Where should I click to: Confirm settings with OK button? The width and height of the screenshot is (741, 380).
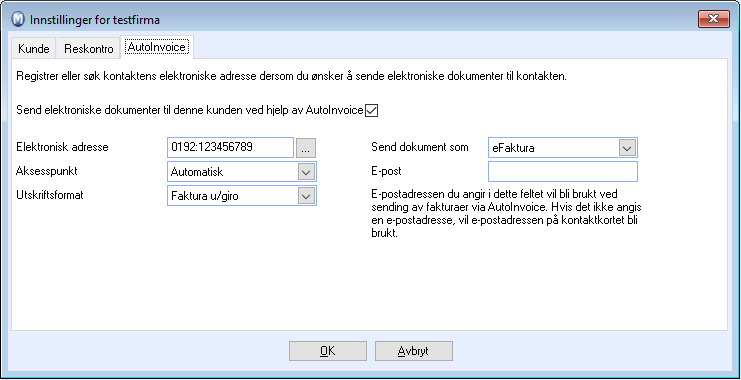tap(327, 351)
